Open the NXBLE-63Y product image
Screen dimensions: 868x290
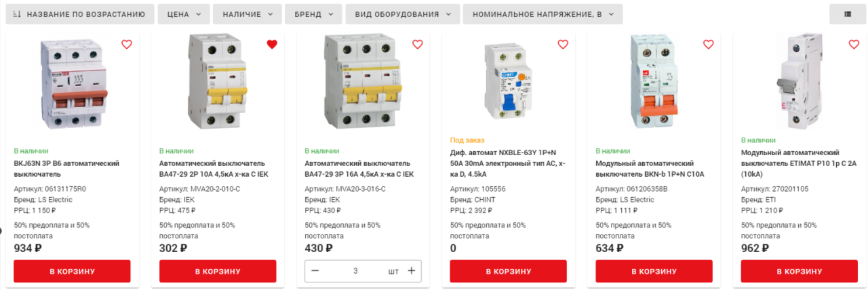(509, 83)
